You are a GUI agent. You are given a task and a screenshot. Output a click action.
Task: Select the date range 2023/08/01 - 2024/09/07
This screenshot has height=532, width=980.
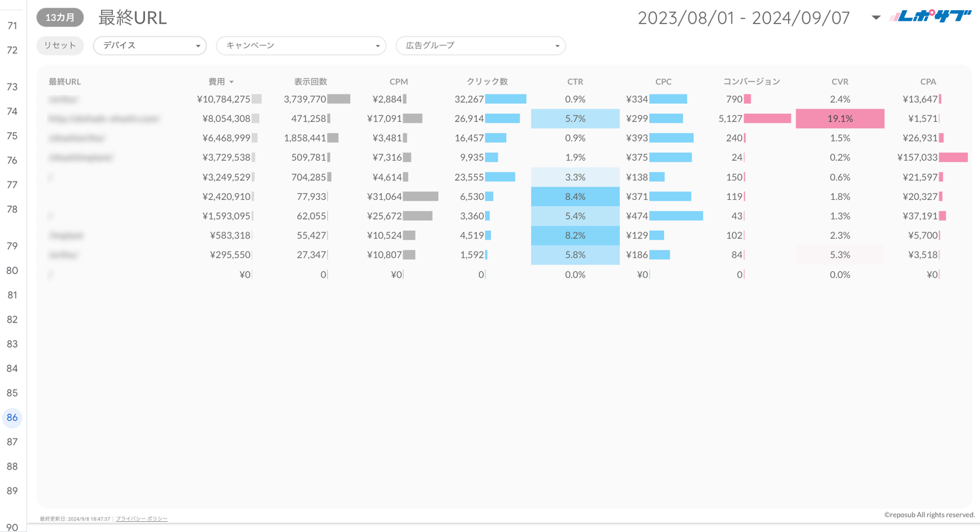coord(743,18)
